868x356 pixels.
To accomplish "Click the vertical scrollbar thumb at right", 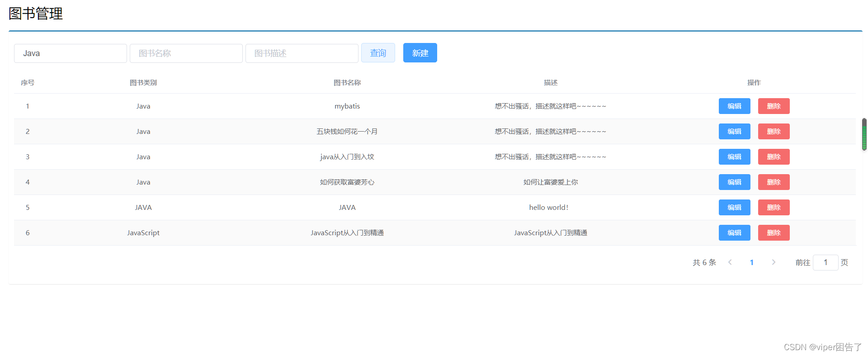I will (x=864, y=134).
